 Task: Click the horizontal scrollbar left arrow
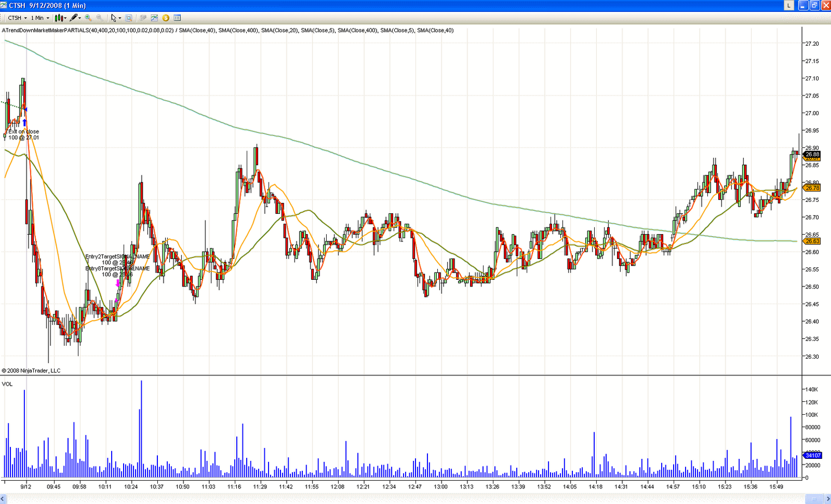point(4,499)
